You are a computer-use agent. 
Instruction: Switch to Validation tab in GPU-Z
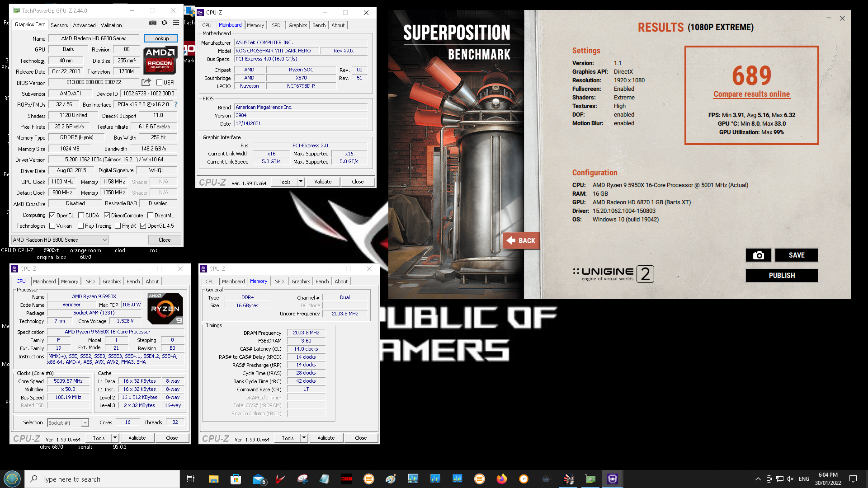(111, 25)
